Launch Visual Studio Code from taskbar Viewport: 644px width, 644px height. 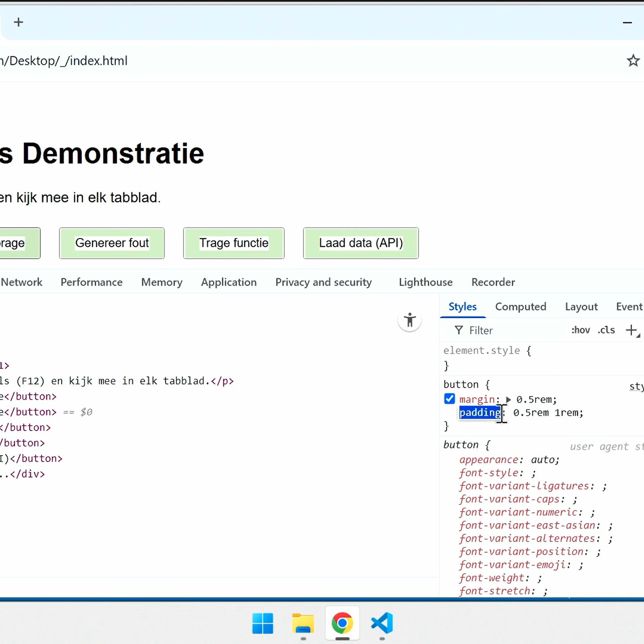click(x=382, y=623)
